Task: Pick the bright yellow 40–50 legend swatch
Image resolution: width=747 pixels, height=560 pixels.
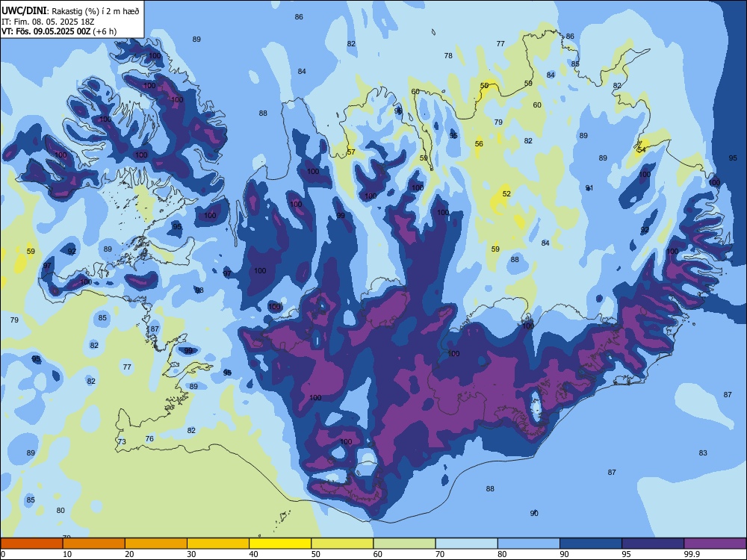Action: click(x=280, y=544)
